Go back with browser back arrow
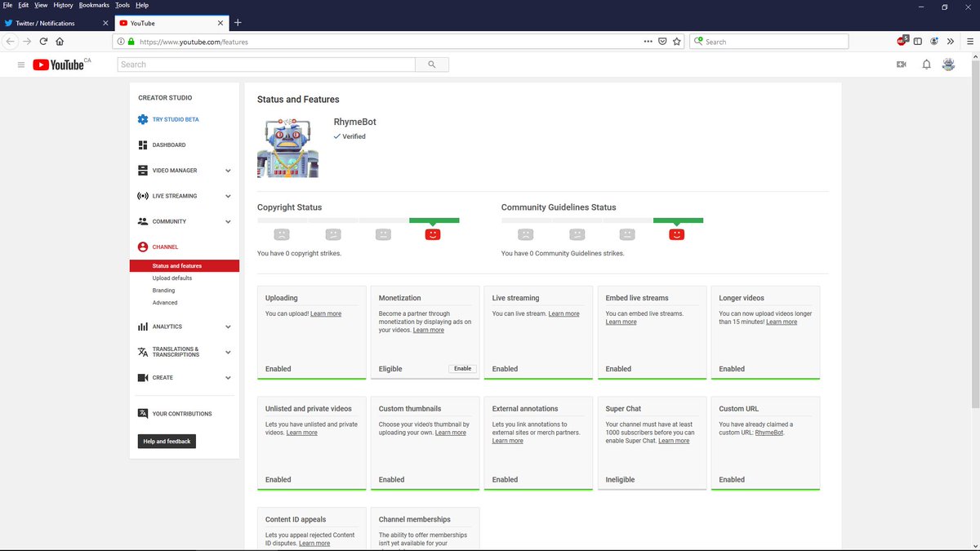The width and height of the screenshot is (980, 551). click(x=11, y=42)
